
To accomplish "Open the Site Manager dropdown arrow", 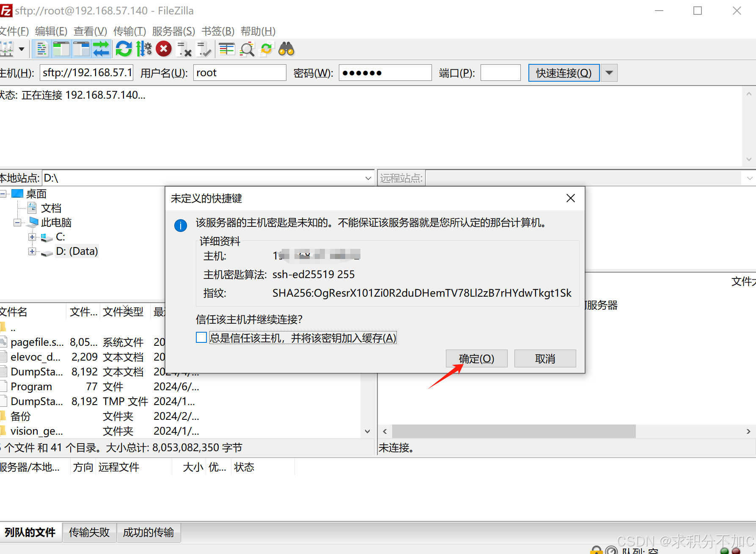I will coord(22,49).
